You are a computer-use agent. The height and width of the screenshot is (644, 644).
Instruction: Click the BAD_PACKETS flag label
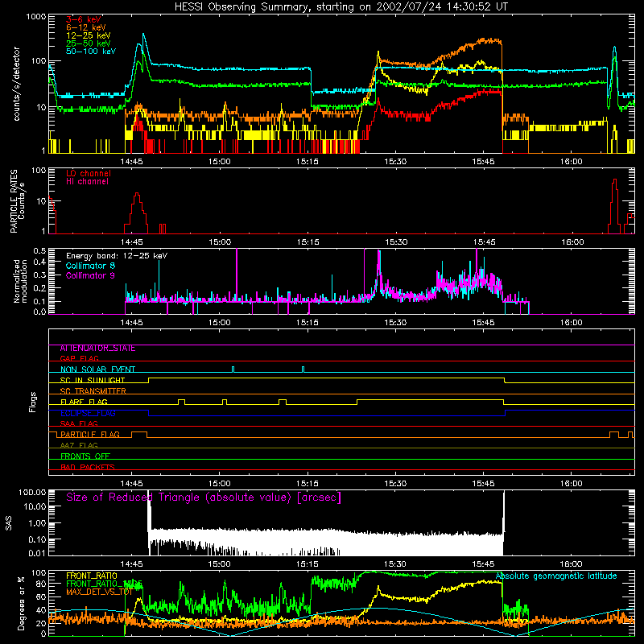coord(88,467)
